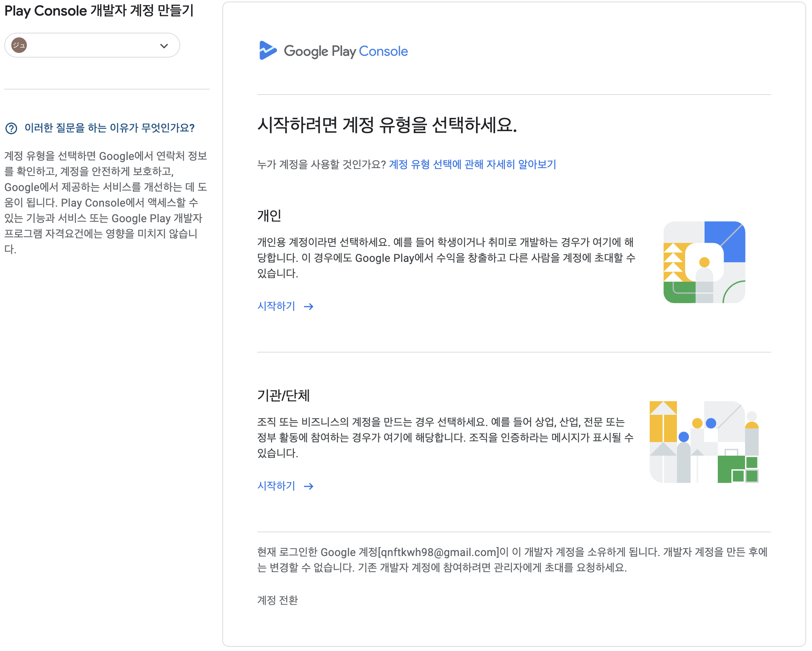The width and height of the screenshot is (812, 651).
Task: Click the '시작하려면 계정 유형을 선택하세요.' heading
Action: coord(387,125)
